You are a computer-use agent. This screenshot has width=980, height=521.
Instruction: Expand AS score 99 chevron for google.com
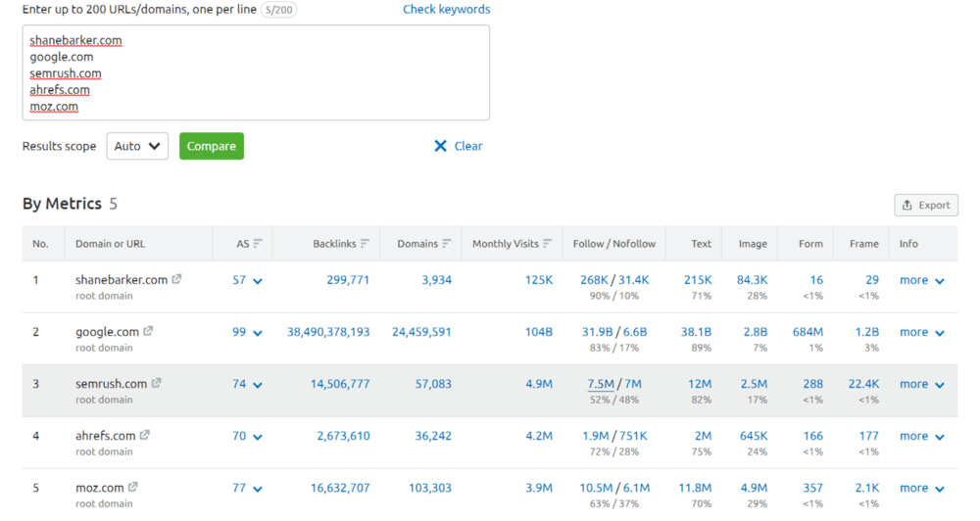click(258, 333)
